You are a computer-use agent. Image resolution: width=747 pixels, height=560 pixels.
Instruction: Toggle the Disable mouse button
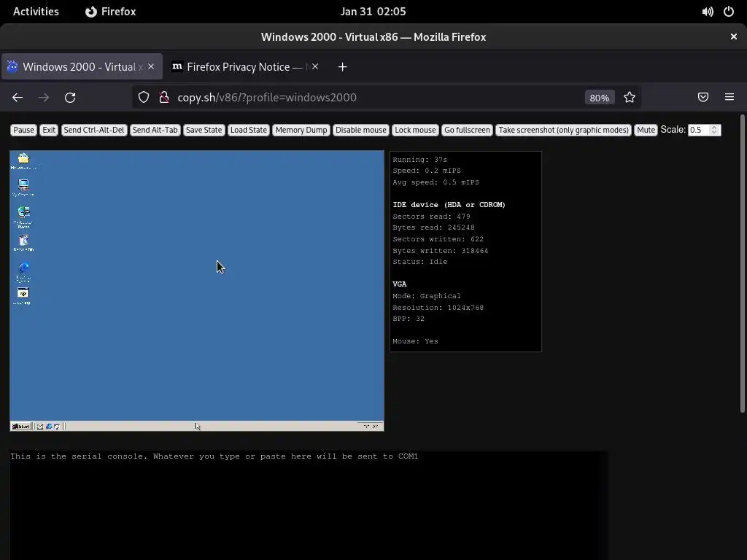point(360,130)
